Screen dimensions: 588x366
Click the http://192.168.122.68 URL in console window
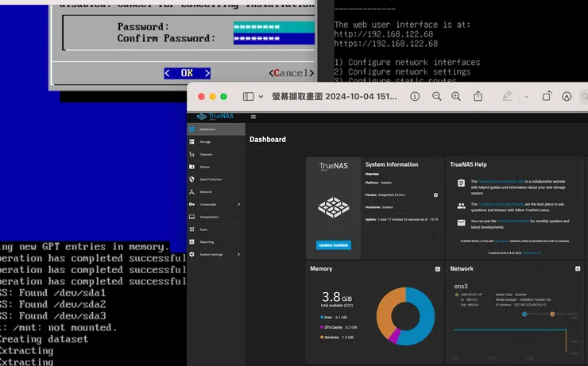point(384,34)
